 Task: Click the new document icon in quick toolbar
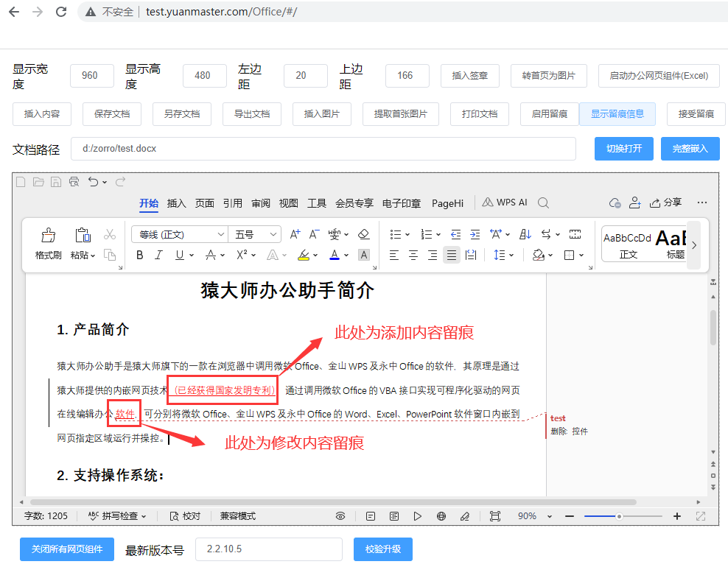[21, 182]
